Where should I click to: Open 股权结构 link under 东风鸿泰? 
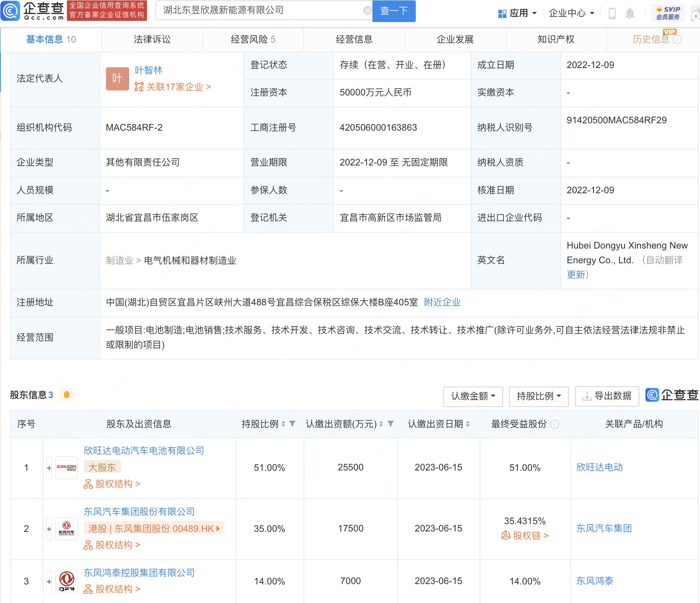(x=112, y=589)
